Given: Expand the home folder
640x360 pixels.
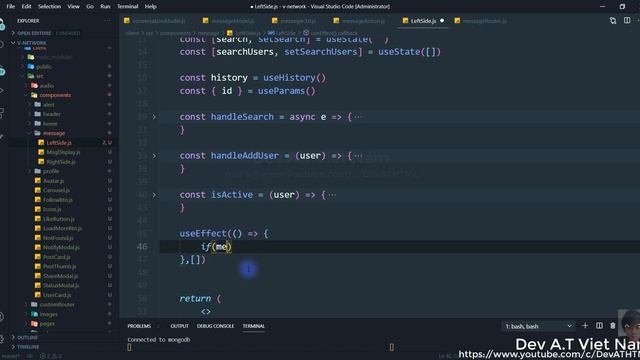Looking at the screenshot, I should [50, 124].
